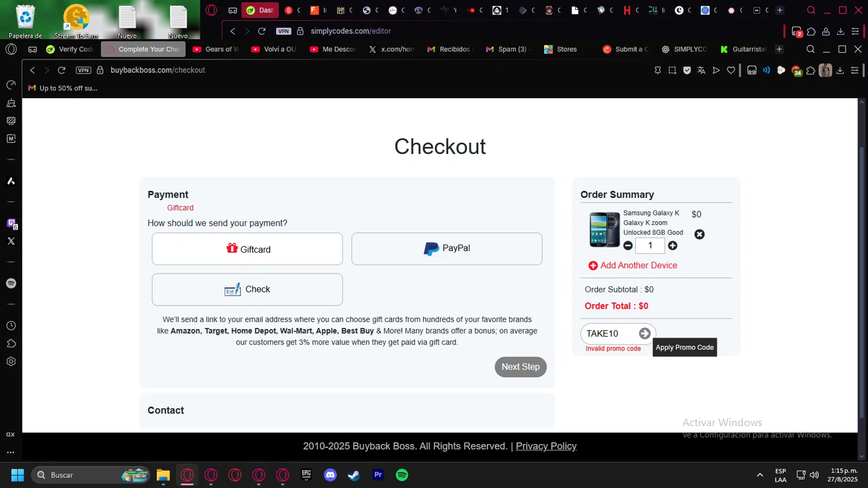The image size is (868, 488).
Task: Add page to bookmarks with heart icon
Action: [731, 70]
